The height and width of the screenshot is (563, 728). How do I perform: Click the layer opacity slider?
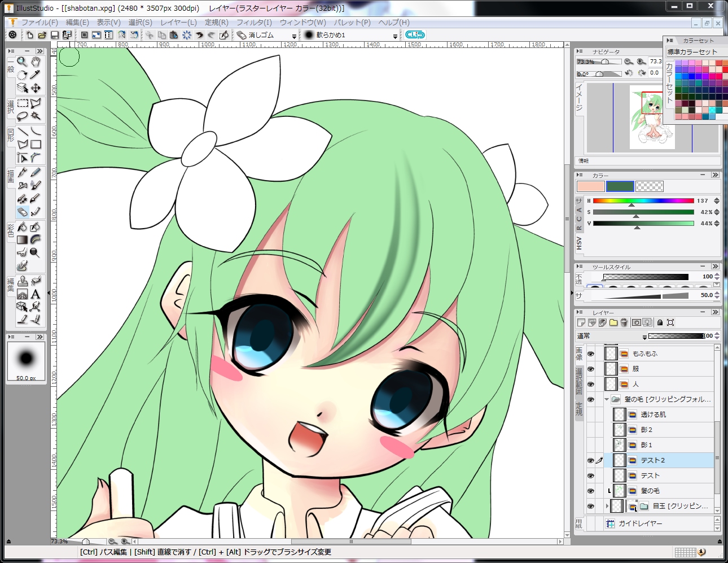677,336
